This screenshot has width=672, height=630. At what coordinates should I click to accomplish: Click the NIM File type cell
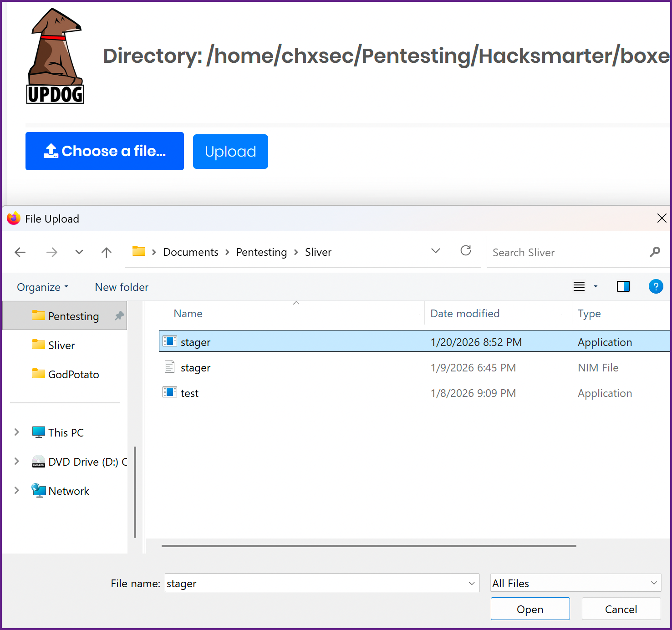(x=598, y=368)
